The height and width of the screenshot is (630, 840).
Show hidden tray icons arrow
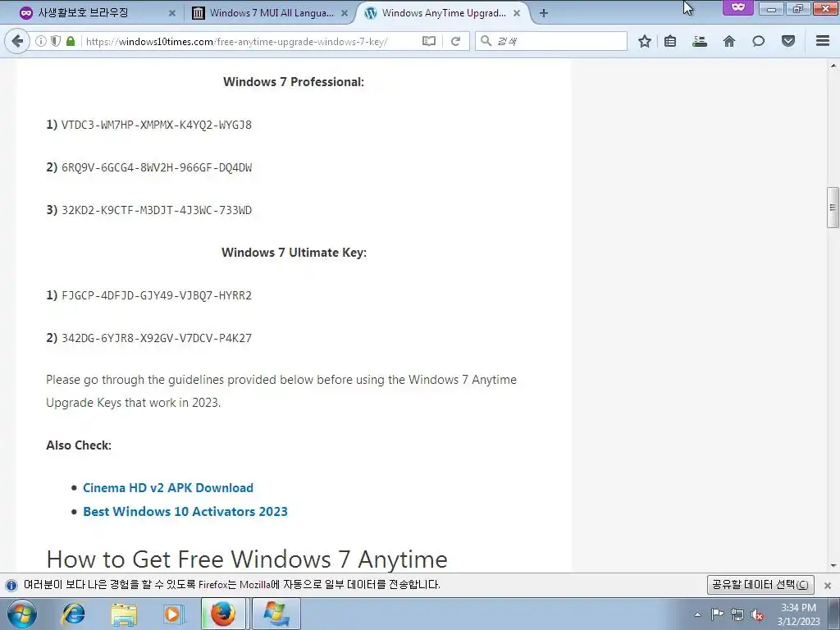(697, 614)
